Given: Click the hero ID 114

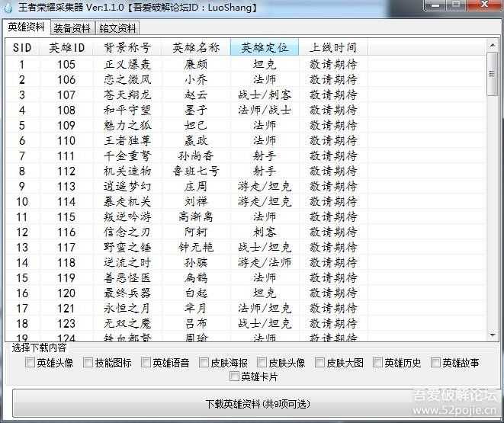Looking at the screenshot, I should click(x=66, y=202).
